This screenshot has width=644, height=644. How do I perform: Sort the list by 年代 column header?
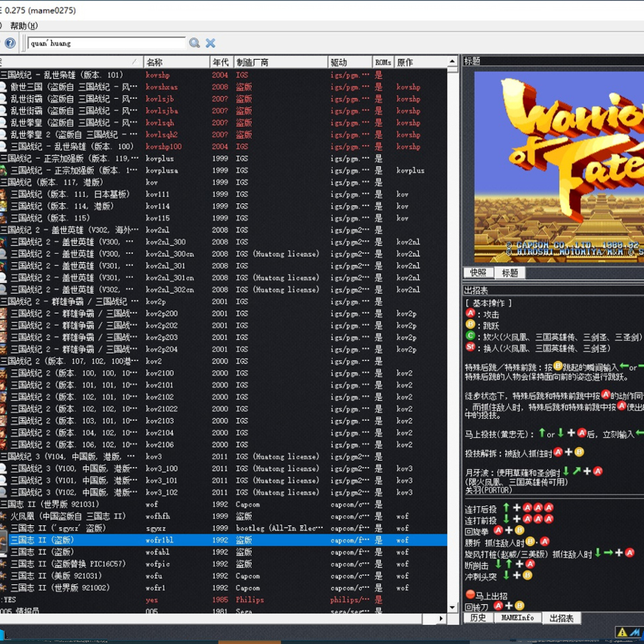pyautogui.click(x=222, y=62)
